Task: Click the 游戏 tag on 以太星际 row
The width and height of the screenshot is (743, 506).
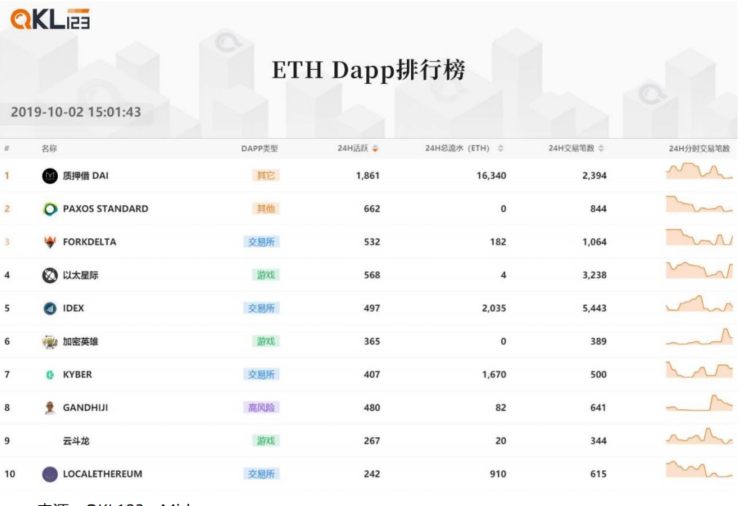Action: coord(266,275)
